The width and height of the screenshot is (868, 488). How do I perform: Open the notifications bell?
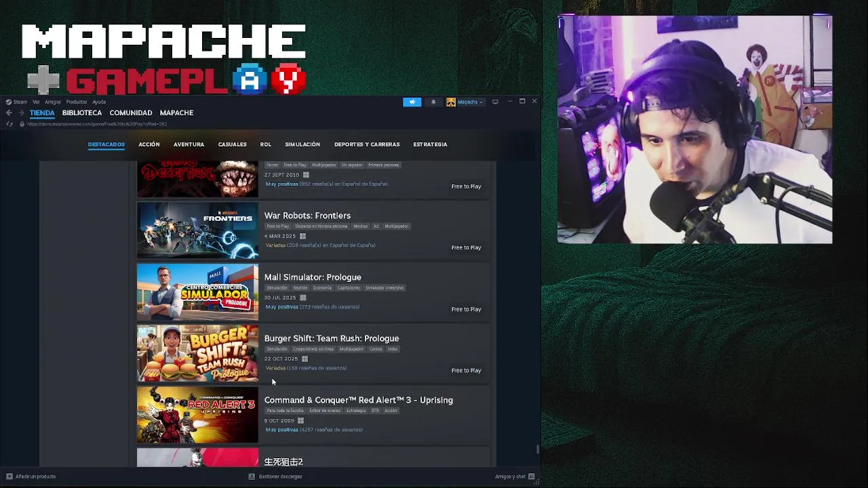point(433,102)
